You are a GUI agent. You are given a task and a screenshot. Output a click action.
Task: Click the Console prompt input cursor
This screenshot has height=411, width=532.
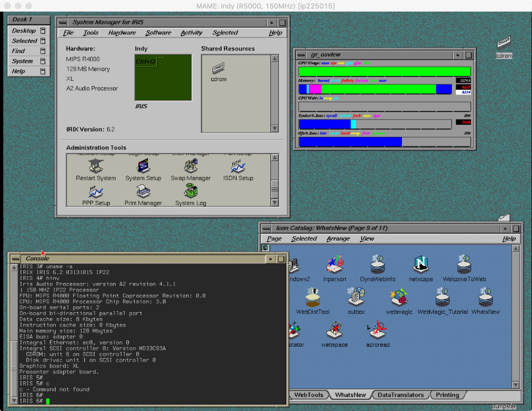[48, 401]
